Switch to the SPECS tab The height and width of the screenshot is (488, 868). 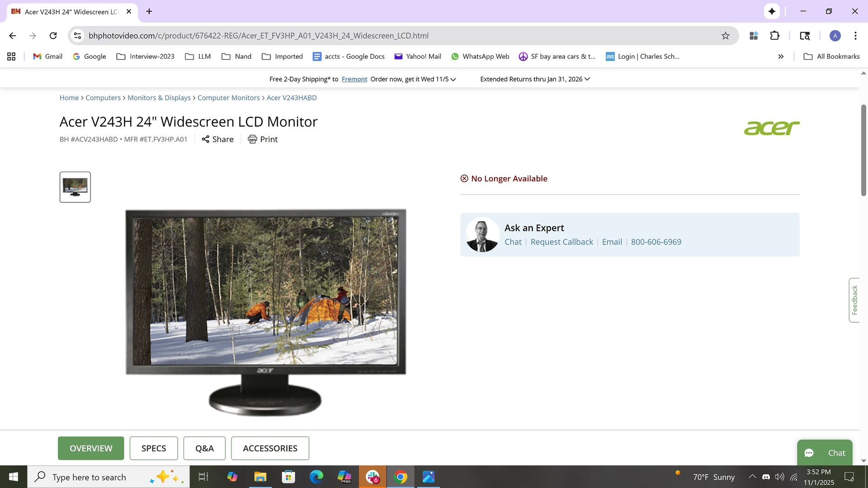pyautogui.click(x=153, y=448)
